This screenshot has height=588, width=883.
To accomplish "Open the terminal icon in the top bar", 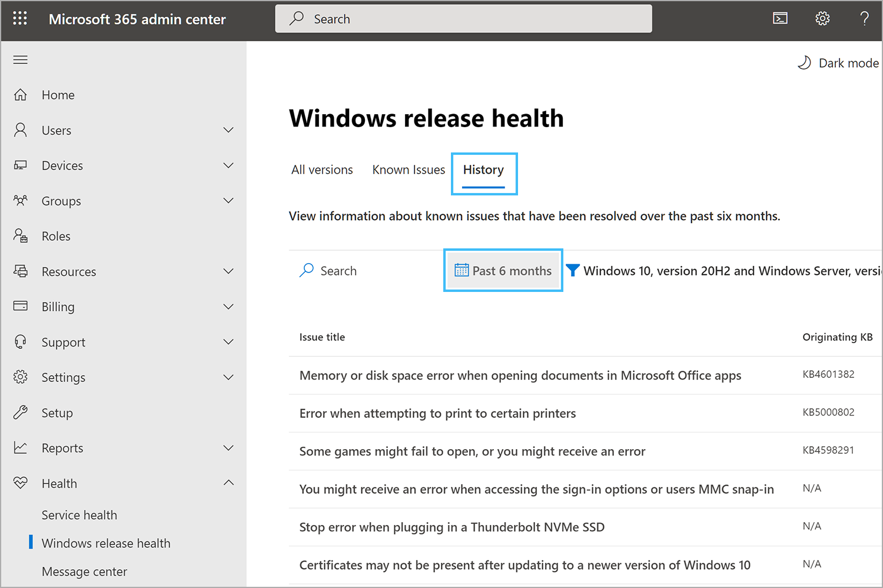I will [x=780, y=18].
